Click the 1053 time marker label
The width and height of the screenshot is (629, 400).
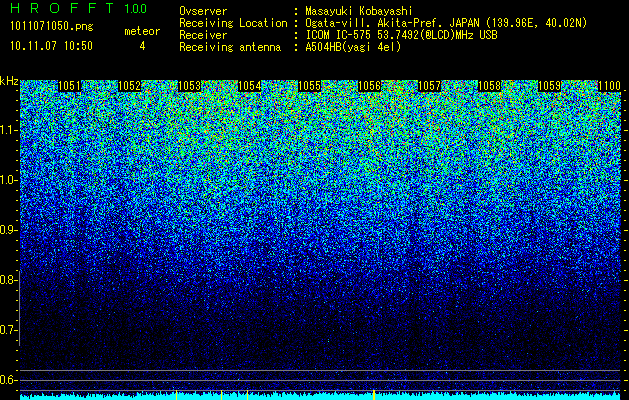189,86
